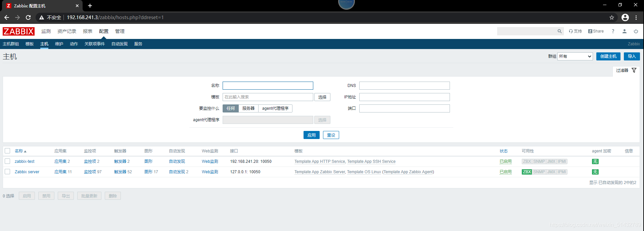Select 任何 monitoring option
The height and width of the screenshot is (231, 644).
231,108
